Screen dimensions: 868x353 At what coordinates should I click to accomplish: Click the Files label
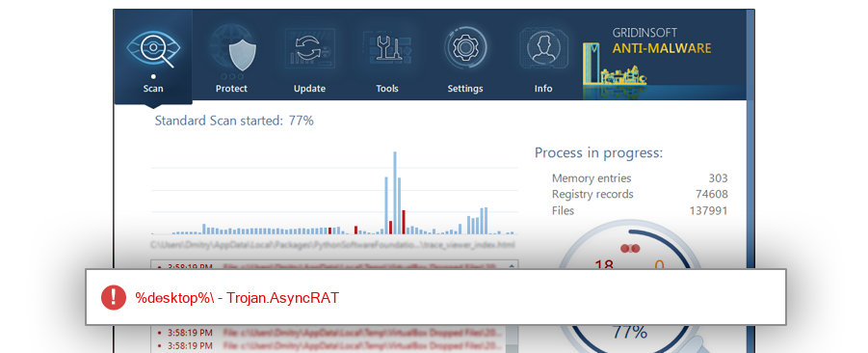pos(563,210)
